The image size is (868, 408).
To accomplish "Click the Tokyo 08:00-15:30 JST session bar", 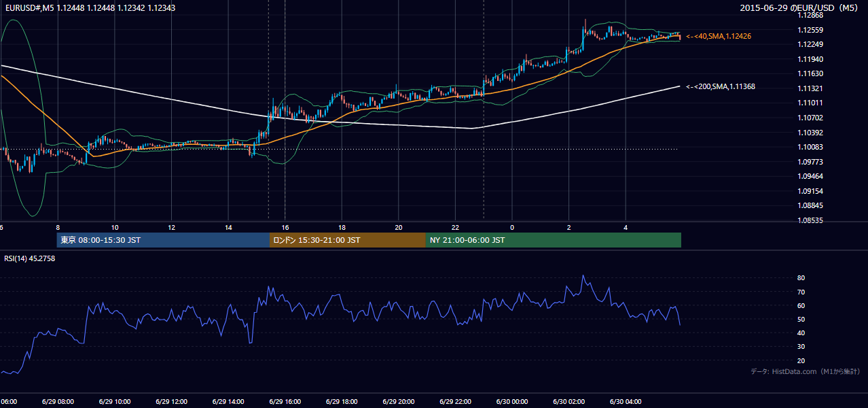I will point(163,240).
